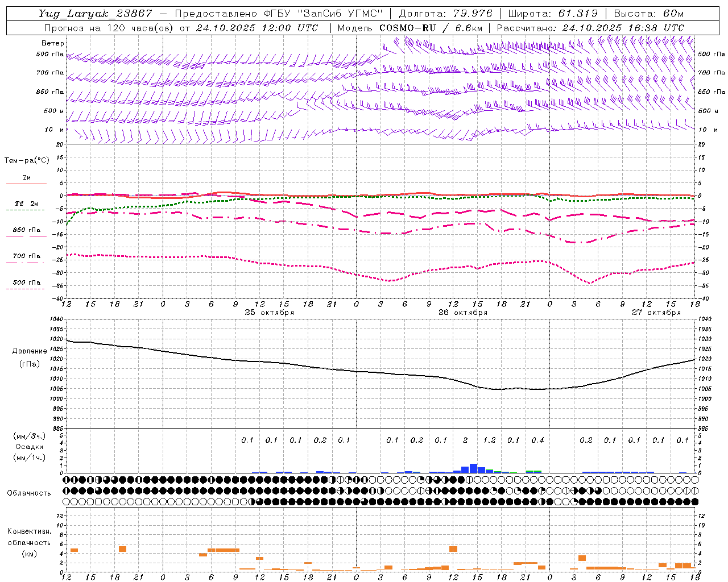Click the '2м' temperature legend entry
The width and height of the screenshot is (728, 582).
[x=27, y=178]
